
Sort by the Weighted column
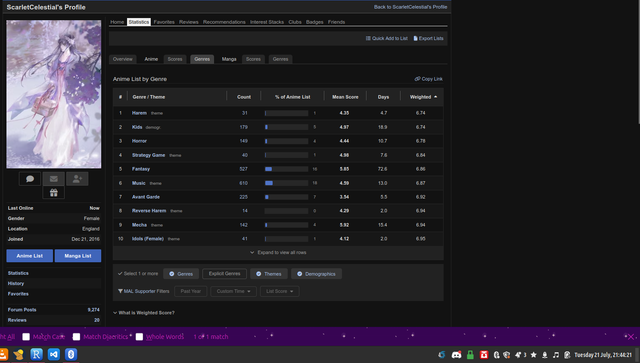click(423, 97)
